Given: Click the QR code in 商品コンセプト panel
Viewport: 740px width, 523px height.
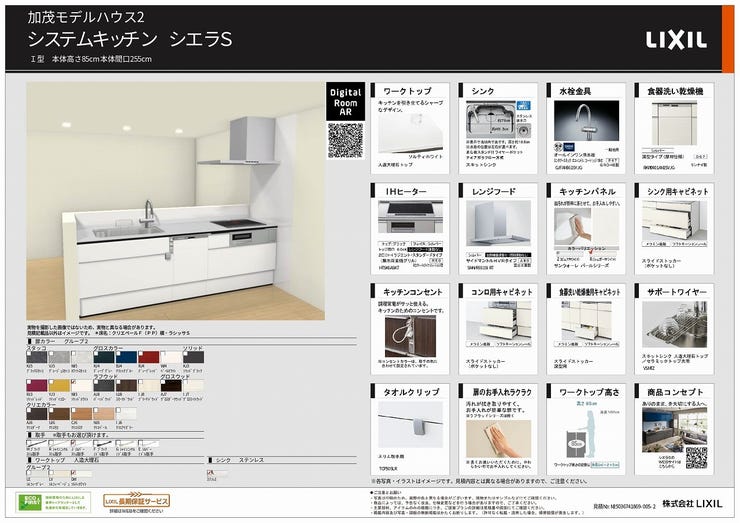Looking at the screenshot, I should (696, 457).
